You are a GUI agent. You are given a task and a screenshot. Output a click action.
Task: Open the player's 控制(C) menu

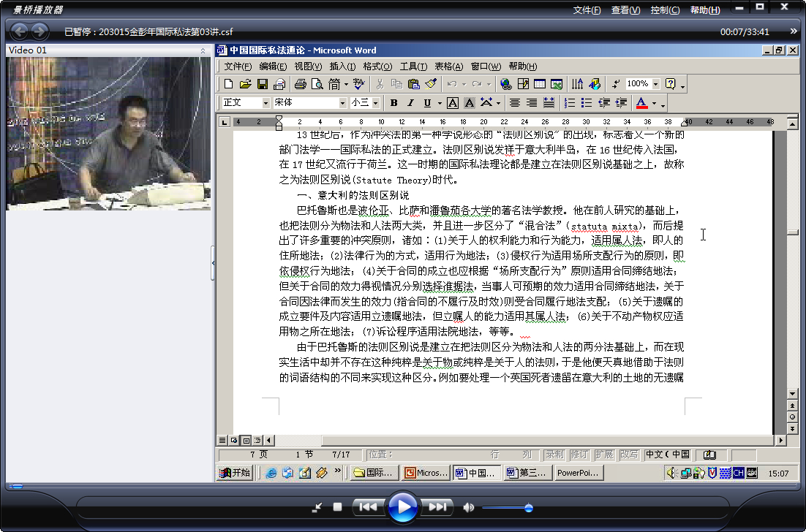665,9
